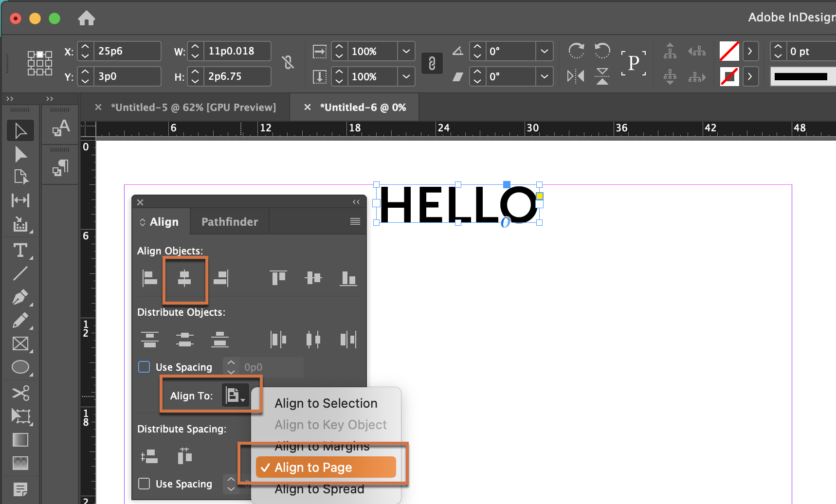Viewport: 836px width, 504px height.
Task: Select the Rectangle Frame tool
Action: [20, 344]
